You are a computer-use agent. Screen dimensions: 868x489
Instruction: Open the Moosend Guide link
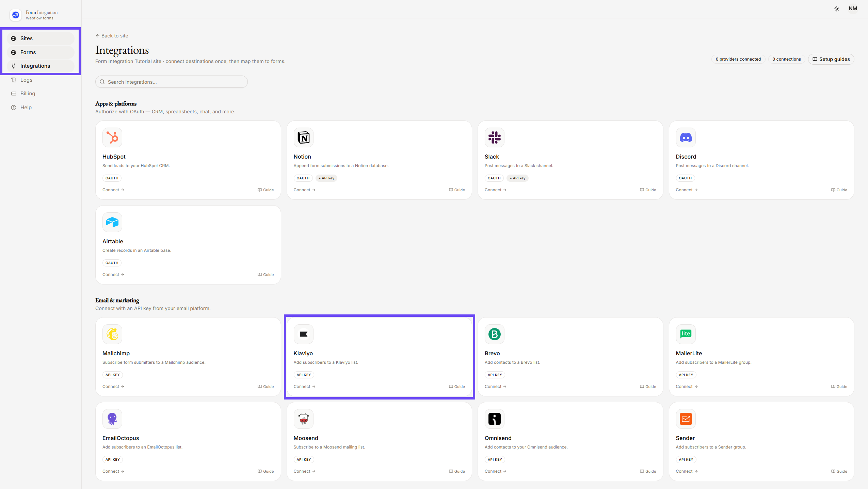click(457, 471)
